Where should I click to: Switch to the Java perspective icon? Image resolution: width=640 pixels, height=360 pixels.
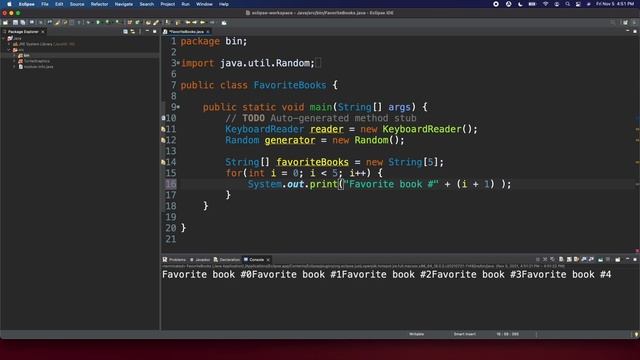point(635,22)
